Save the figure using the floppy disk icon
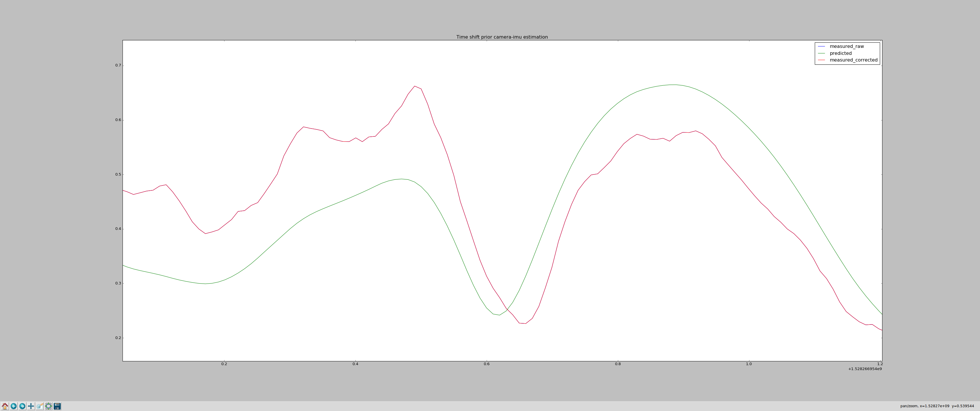 [57, 406]
